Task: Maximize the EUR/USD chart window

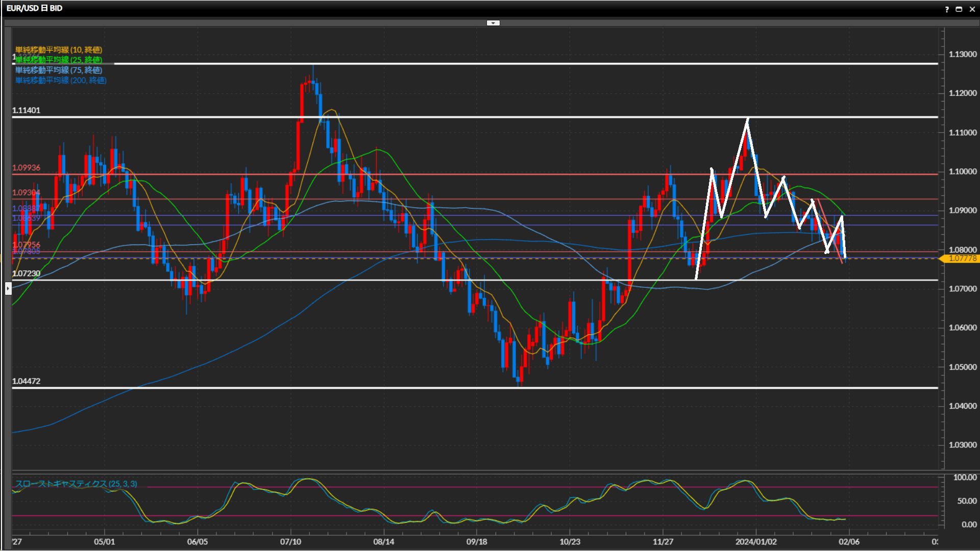Action: click(x=959, y=9)
